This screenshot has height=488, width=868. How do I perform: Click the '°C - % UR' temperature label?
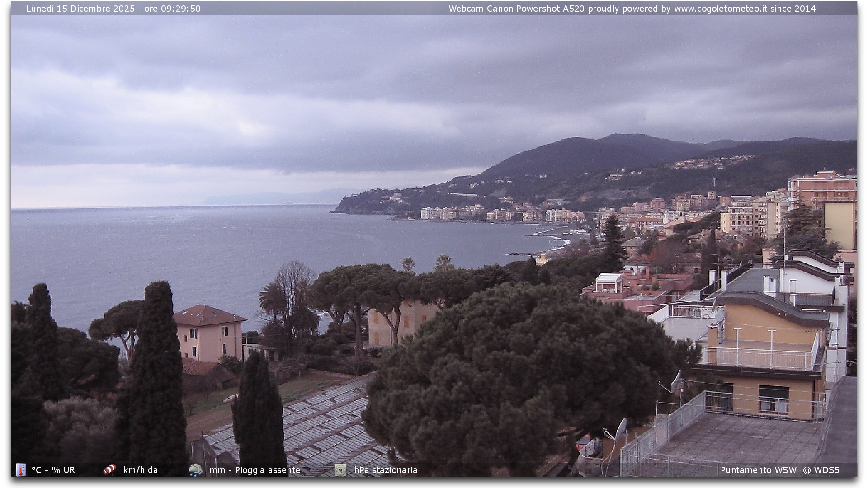53,470
